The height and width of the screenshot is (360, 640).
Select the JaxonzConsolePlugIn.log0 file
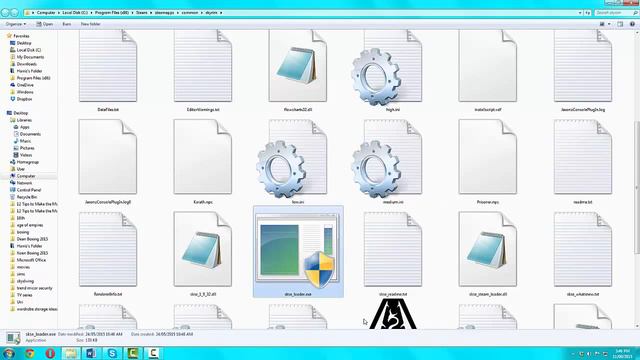[x=108, y=161]
